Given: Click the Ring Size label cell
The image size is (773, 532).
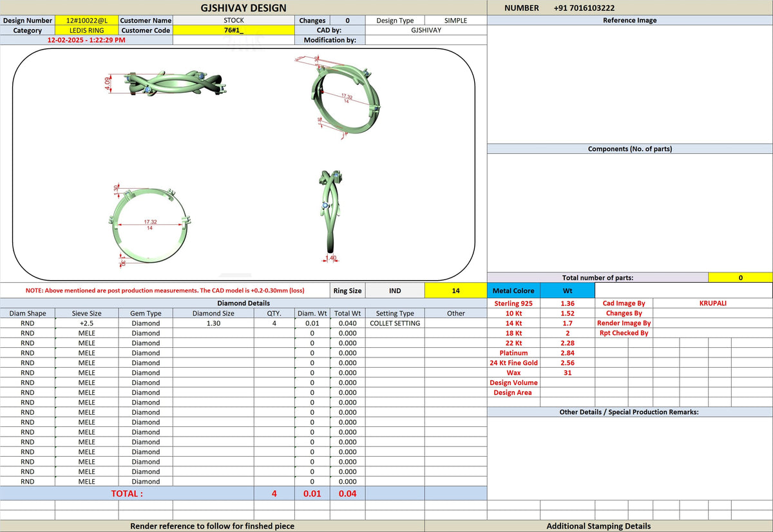Looking at the screenshot, I should tap(347, 290).
